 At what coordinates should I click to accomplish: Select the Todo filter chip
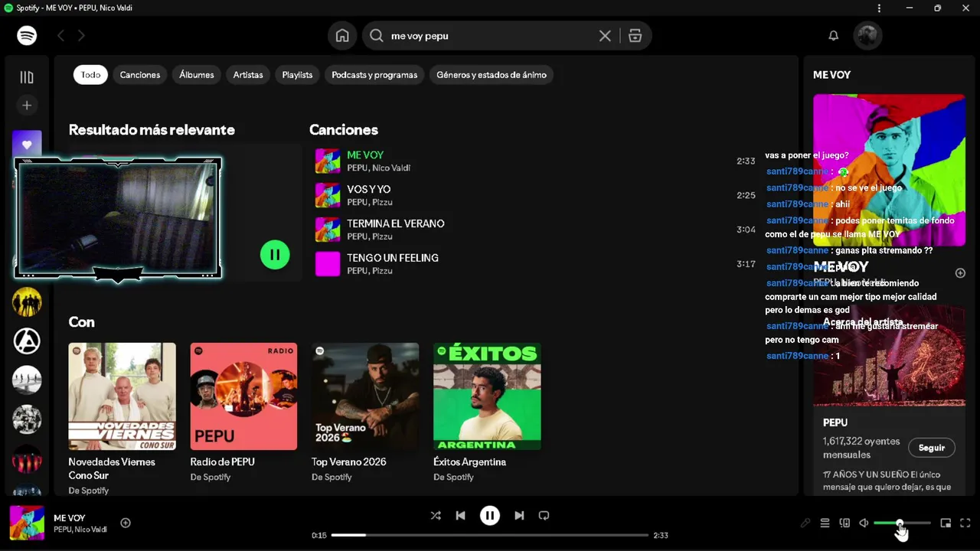(x=90, y=74)
